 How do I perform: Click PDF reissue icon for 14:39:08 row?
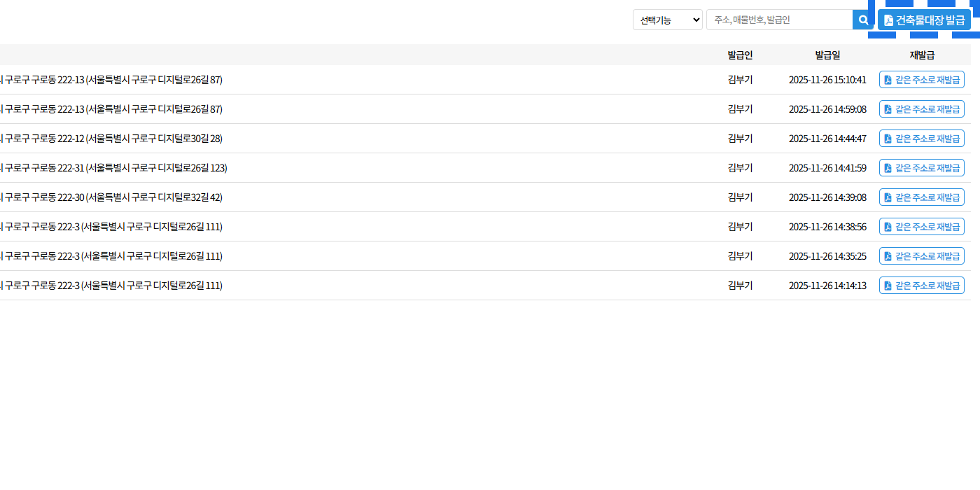(x=888, y=197)
